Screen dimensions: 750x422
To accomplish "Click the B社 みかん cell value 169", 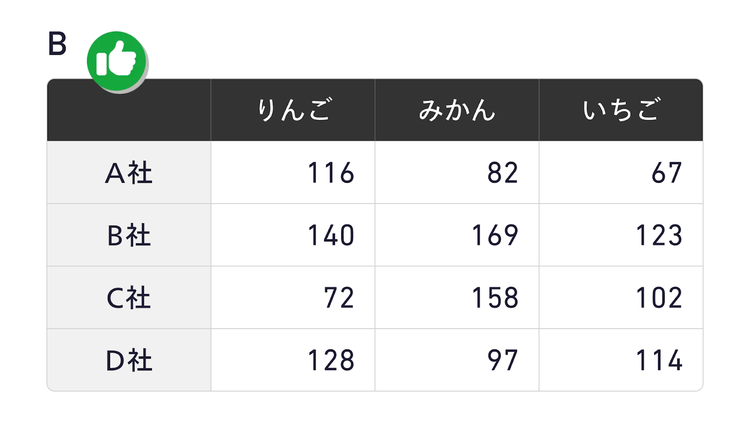I will (x=494, y=236).
